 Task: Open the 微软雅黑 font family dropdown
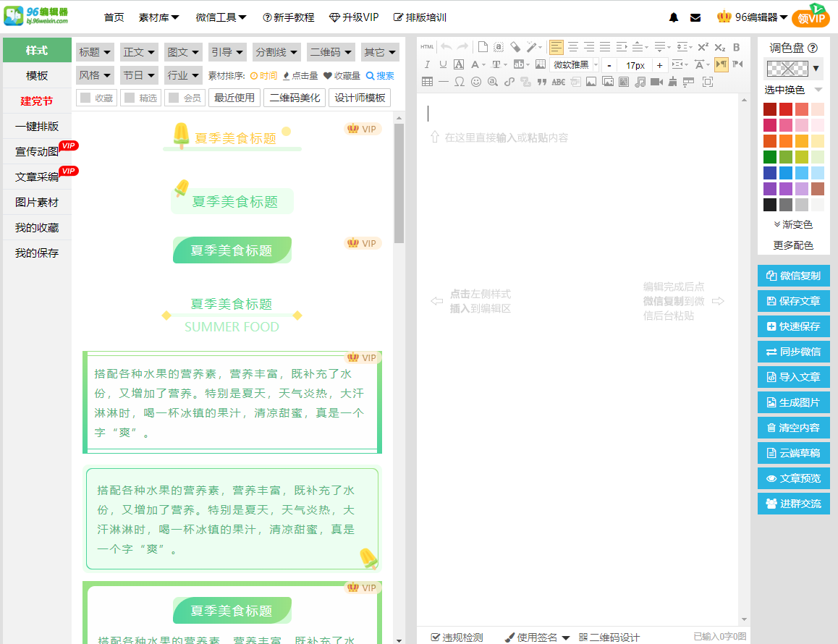click(572, 64)
